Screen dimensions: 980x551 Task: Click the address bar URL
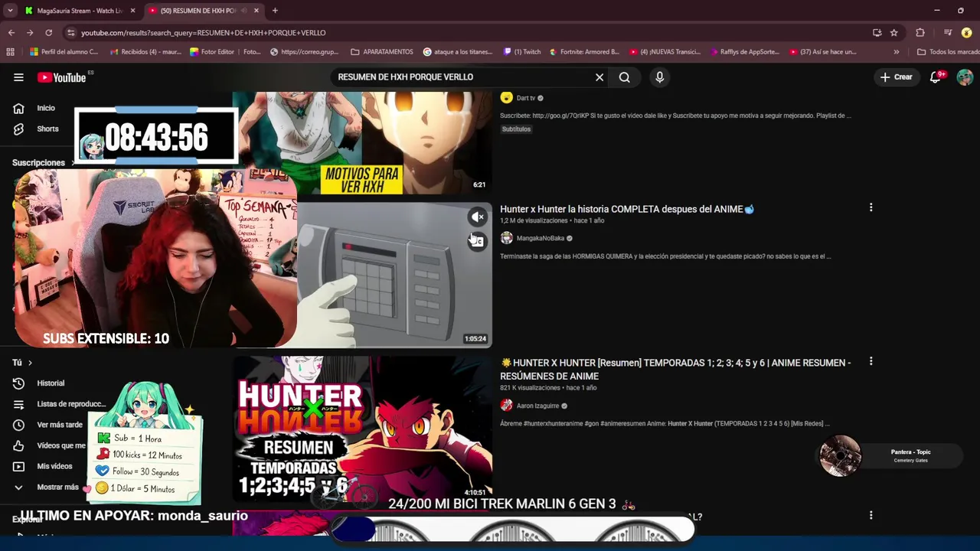(x=204, y=33)
